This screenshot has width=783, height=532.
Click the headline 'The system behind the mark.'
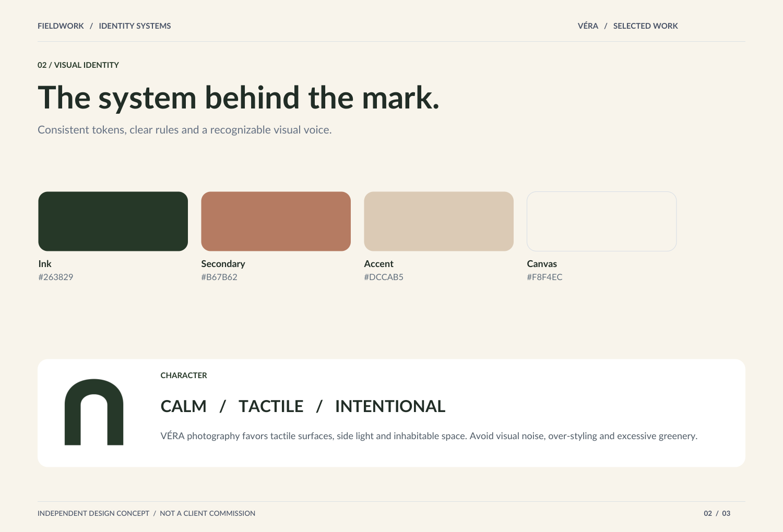pos(239,98)
